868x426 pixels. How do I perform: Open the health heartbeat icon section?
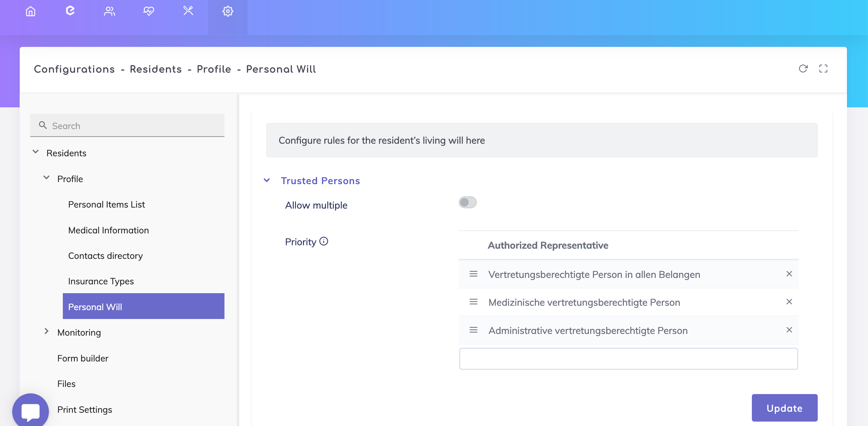coord(148,12)
